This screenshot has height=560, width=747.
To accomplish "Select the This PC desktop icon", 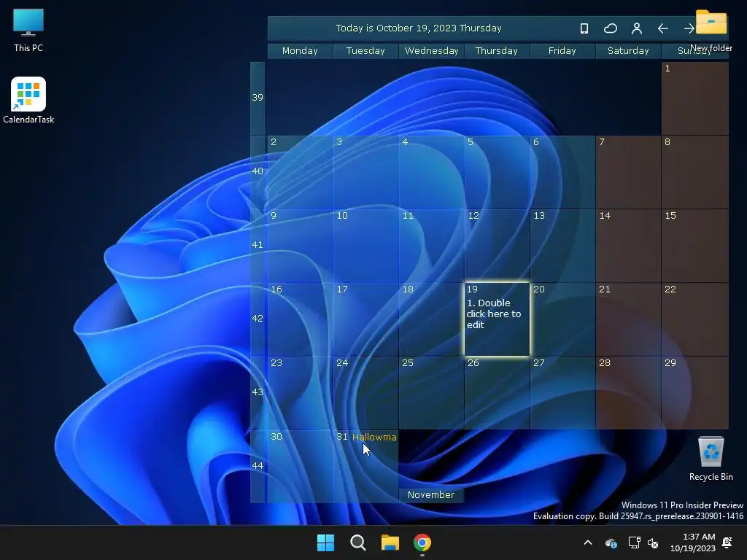I will [28, 31].
